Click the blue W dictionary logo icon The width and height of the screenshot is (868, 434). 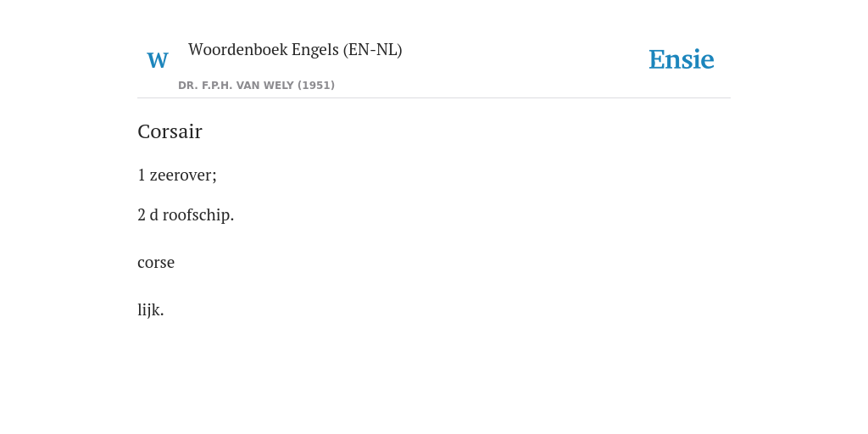[x=158, y=60]
